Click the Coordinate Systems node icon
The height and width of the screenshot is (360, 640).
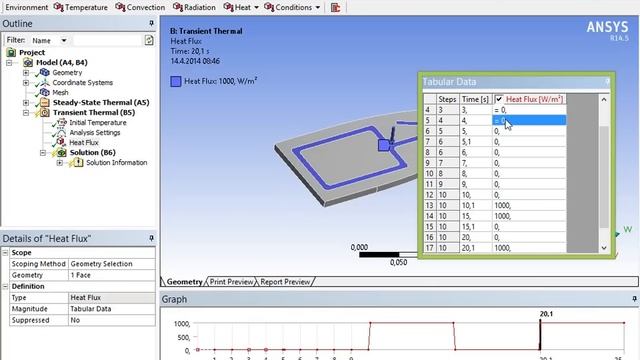(44, 82)
